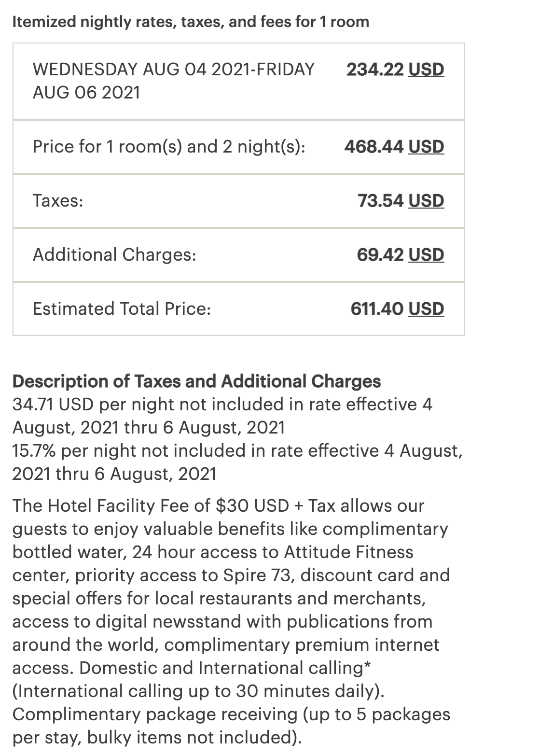Open the USD link next to 468.44
Screen dimensions: 553x756
coord(426,147)
